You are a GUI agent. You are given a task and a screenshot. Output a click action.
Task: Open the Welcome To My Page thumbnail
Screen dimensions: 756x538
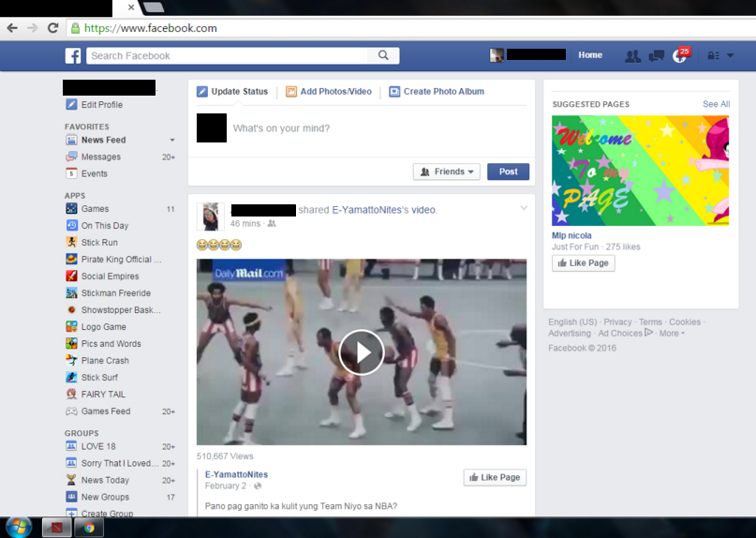click(640, 171)
